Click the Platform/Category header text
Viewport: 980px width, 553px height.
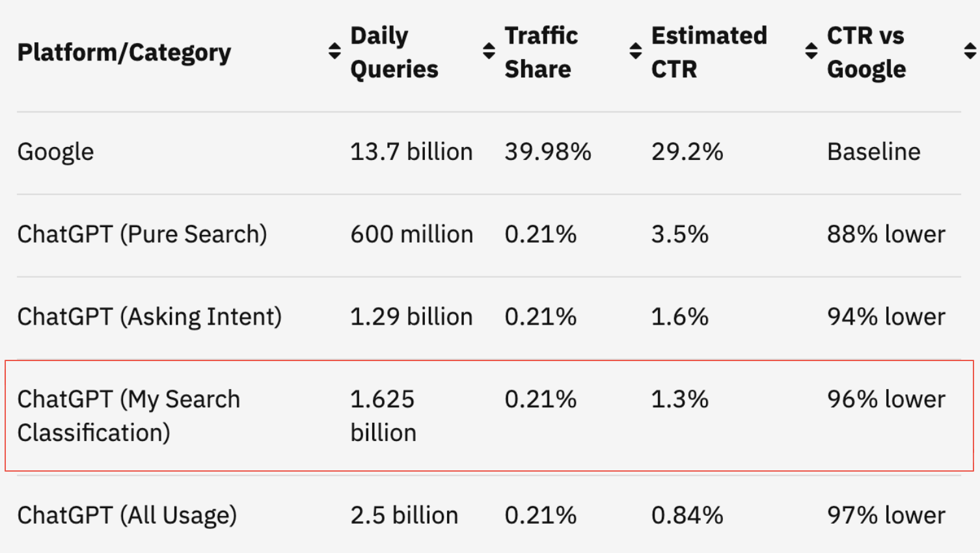click(x=124, y=53)
